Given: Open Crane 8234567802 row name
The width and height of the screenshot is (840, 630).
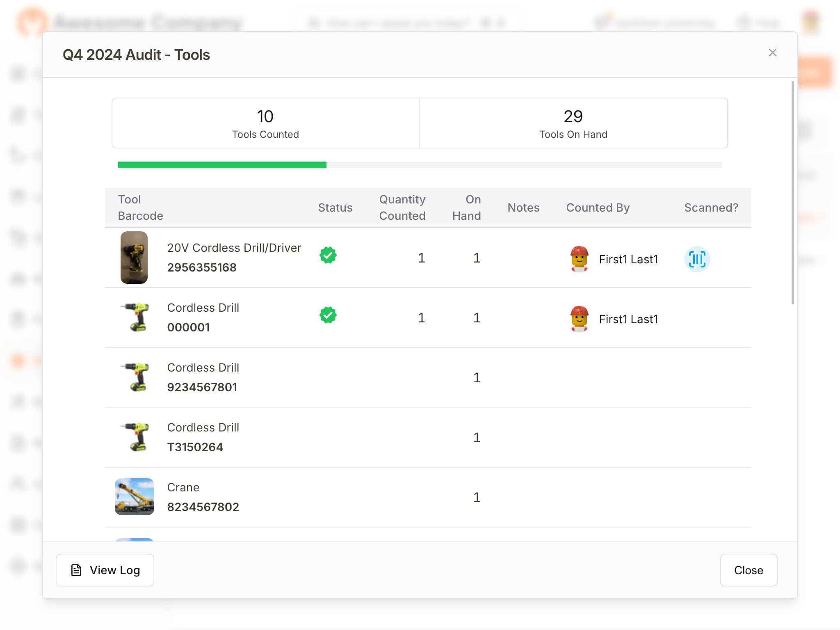Looking at the screenshot, I should 183,487.
